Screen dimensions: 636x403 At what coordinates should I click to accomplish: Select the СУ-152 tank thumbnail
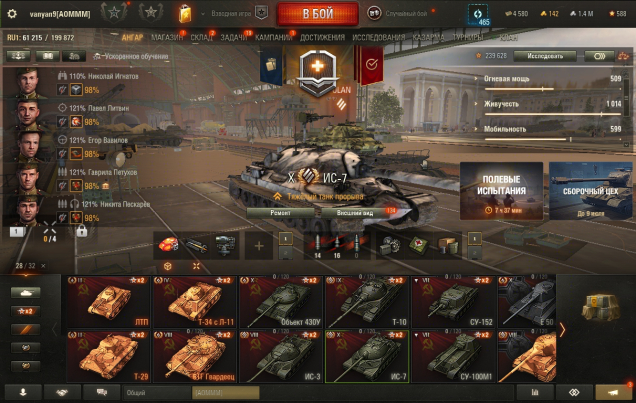click(454, 302)
